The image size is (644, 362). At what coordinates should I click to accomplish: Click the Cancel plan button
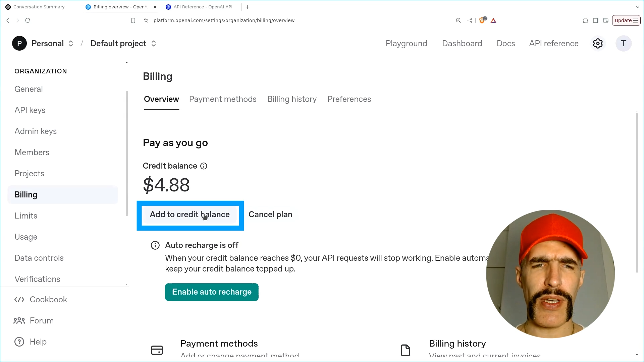pyautogui.click(x=270, y=215)
